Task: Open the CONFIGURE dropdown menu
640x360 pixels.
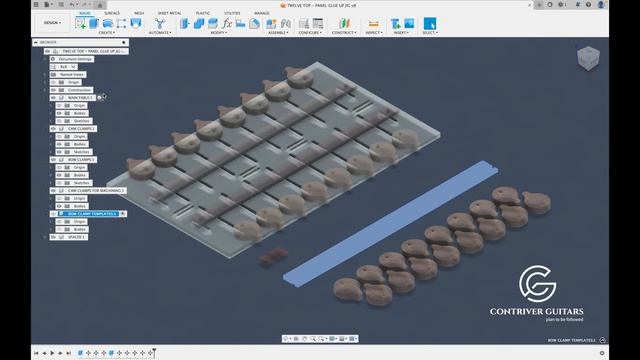Action: pos(310,33)
